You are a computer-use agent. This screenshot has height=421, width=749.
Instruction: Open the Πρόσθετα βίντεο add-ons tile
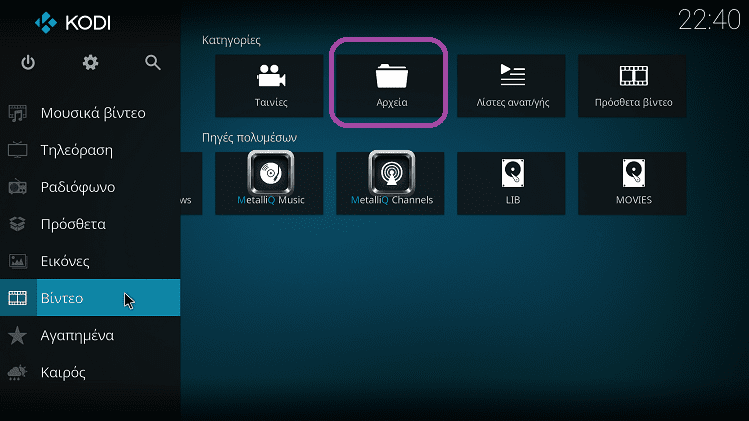(x=632, y=86)
